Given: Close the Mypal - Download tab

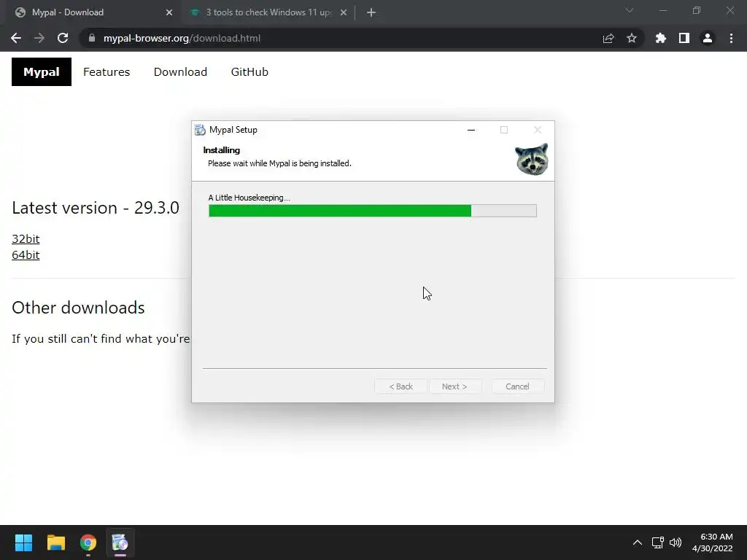Looking at the screenshot, I should pos(169,12).
